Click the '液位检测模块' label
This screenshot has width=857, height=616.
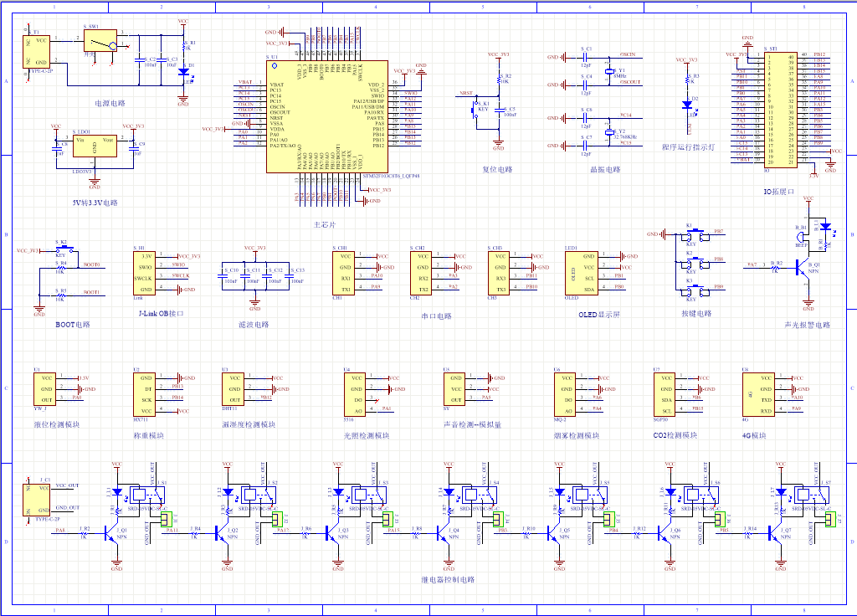pyautogui.click(x=57, y=424)
